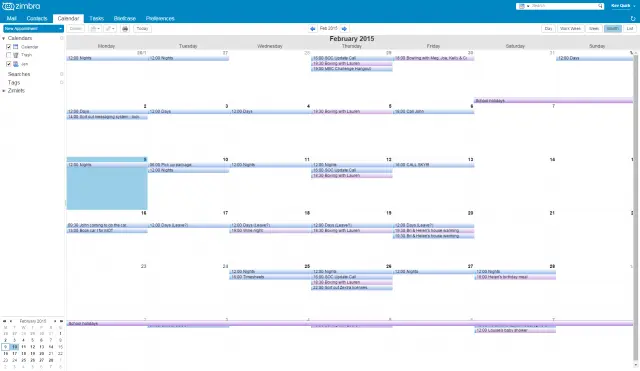Select day 25 in the mini calendar
Image resolution: width=640 pixels, height=371 pixels.
click(24, 360)
